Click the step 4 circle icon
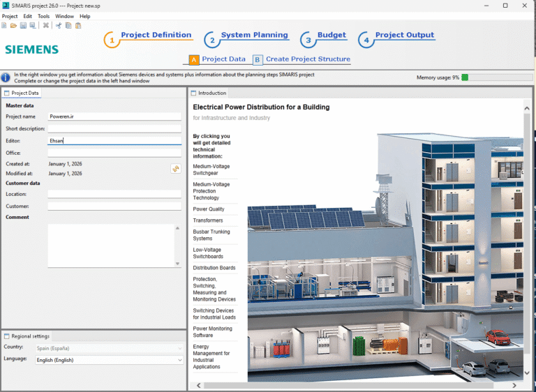The image size is (536, 392). [366, 40]
